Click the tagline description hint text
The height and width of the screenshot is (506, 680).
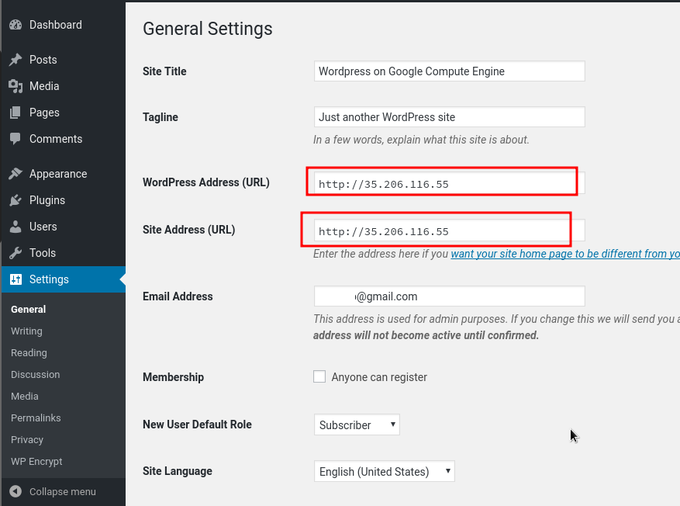(x=421, y=140)
